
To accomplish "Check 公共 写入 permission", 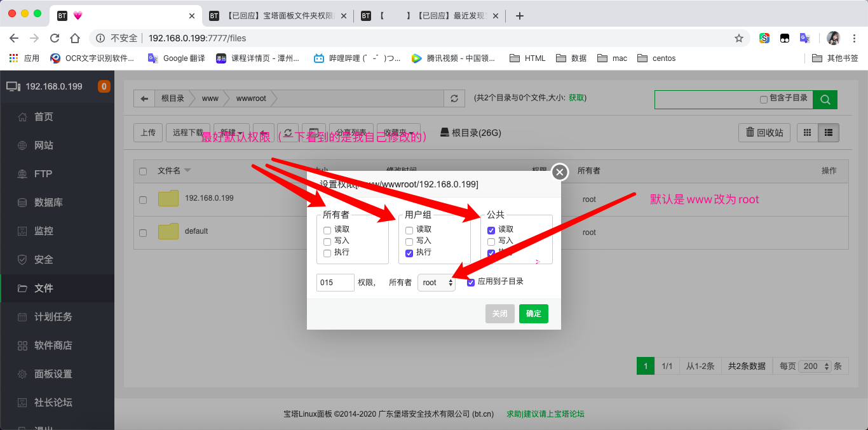I will [491, 241].
